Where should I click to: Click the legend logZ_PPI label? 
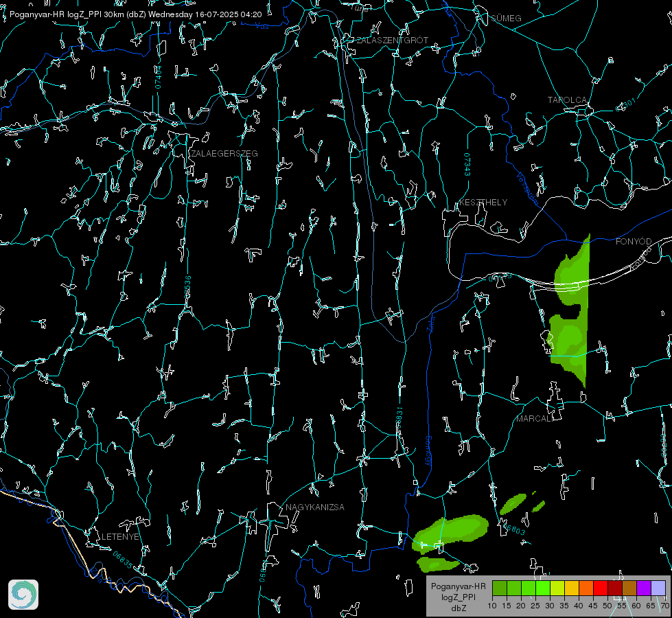[458, 597]
